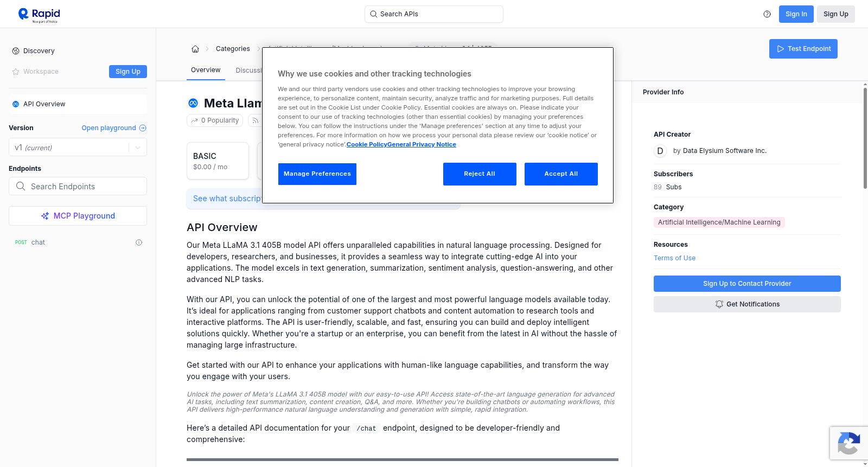Click the reCAPTCHA badge
This screenshot has height=467, width=868.
pos(848,443)
